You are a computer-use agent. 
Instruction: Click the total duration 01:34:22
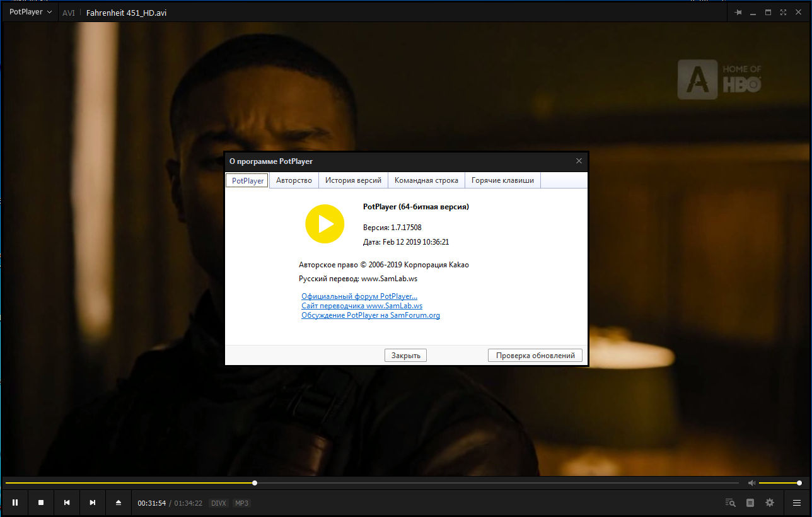coord(188,503)
